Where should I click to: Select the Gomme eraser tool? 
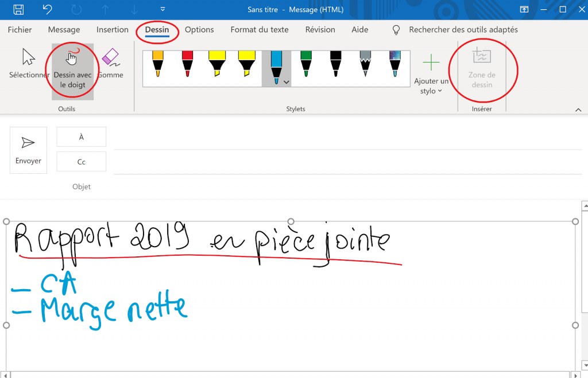[x=111, y=64]
